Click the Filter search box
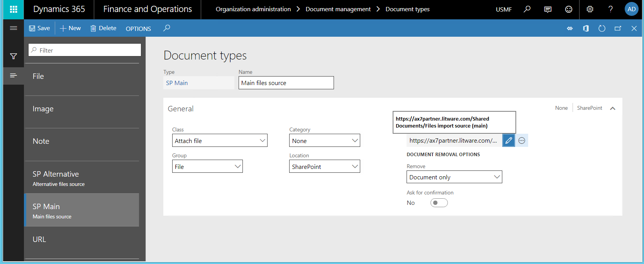Screen dimensions: 644x264 coord(85,50)
